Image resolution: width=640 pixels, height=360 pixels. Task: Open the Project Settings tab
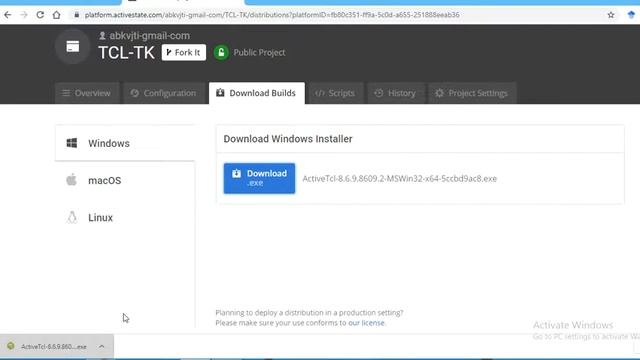click(x=472, y=93)
